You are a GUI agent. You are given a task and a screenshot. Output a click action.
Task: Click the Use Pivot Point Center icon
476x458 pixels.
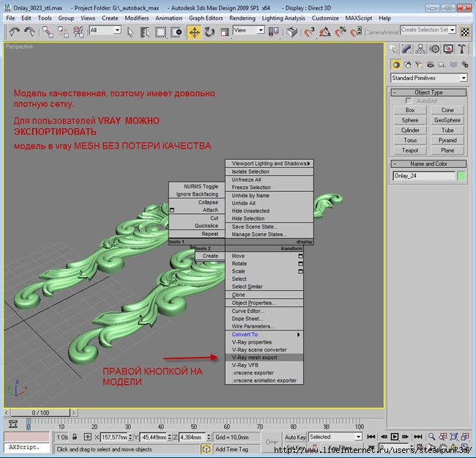[273, 32]
